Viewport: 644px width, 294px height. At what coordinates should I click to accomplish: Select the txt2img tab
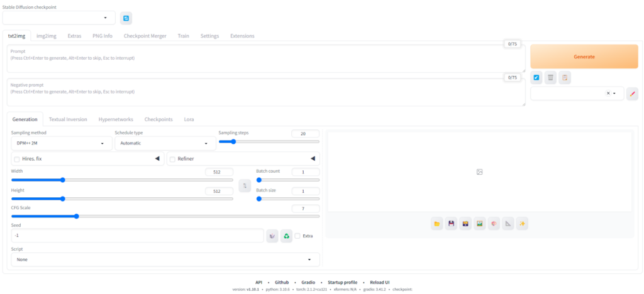[16, 36]
